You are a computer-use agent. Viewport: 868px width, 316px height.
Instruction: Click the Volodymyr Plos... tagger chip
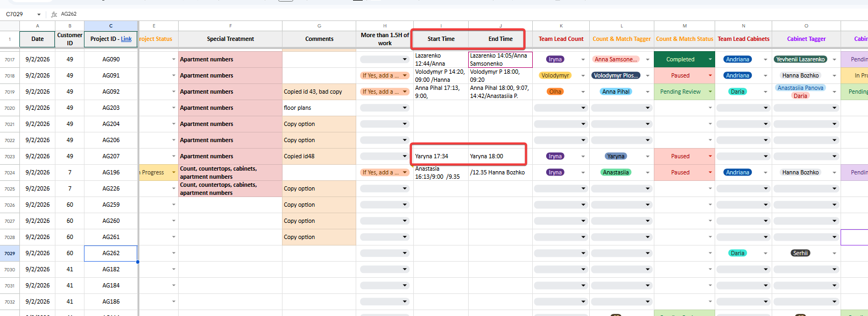click(616, 75)
